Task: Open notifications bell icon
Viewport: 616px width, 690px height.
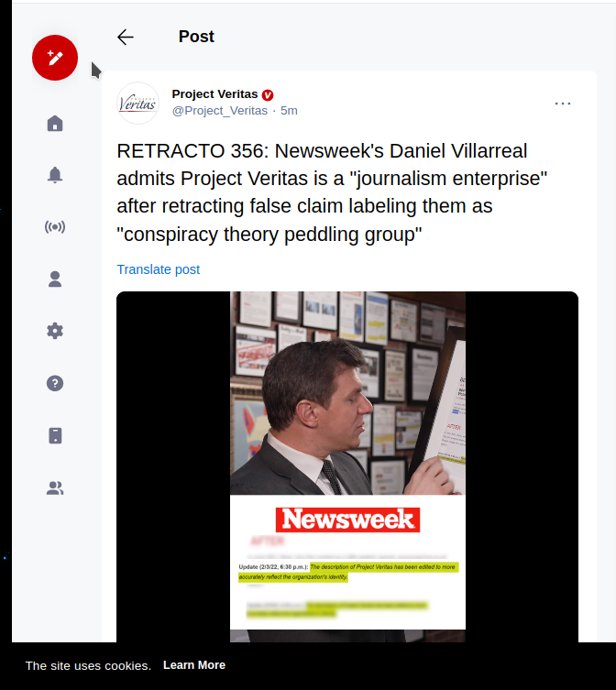Action: click(x=55, y=175)
